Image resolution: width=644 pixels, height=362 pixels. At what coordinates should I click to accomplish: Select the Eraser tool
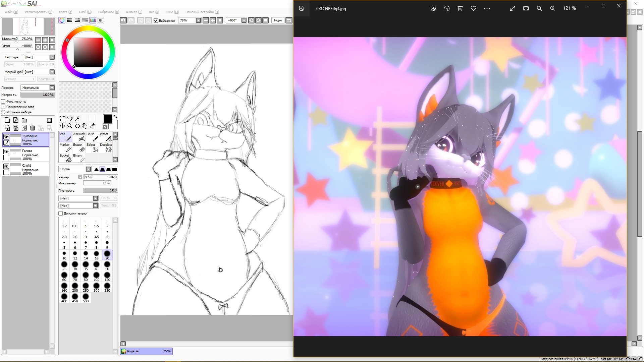click(79, 147)
